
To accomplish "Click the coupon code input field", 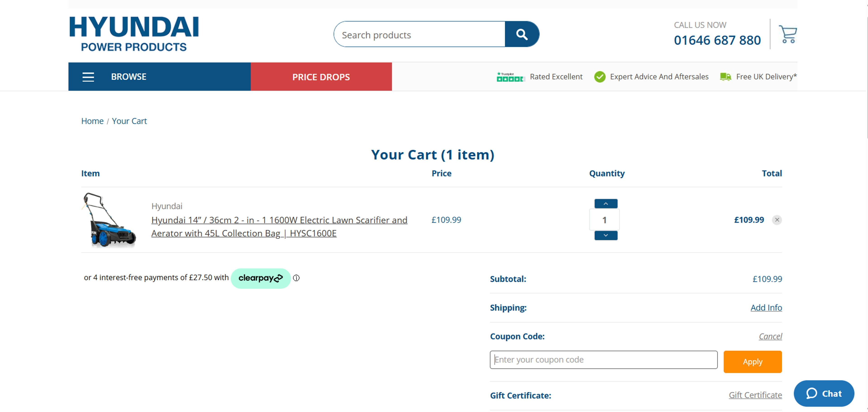I will [x=603, y=360].
